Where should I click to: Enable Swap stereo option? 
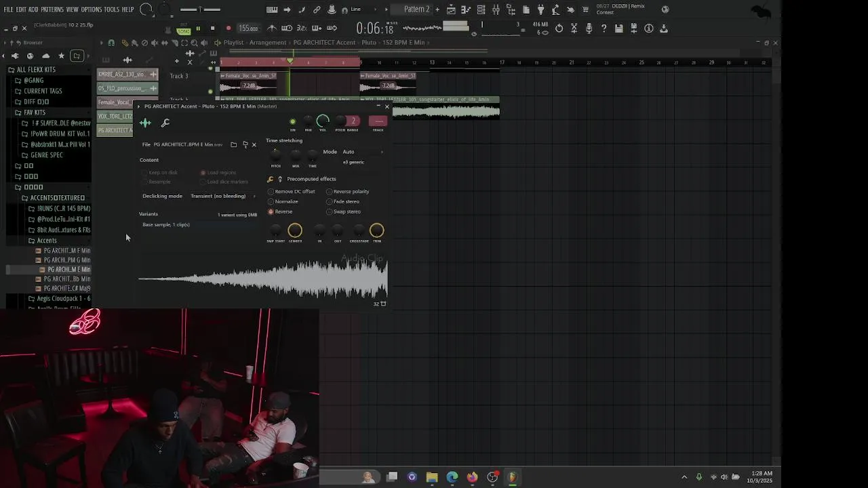click(344, 211)
